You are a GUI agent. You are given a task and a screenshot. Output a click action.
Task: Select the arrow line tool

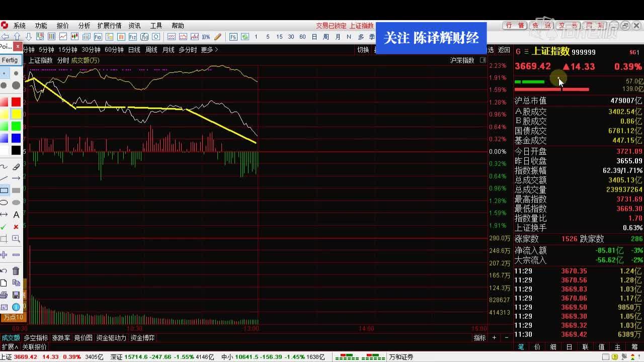point(16,178)
